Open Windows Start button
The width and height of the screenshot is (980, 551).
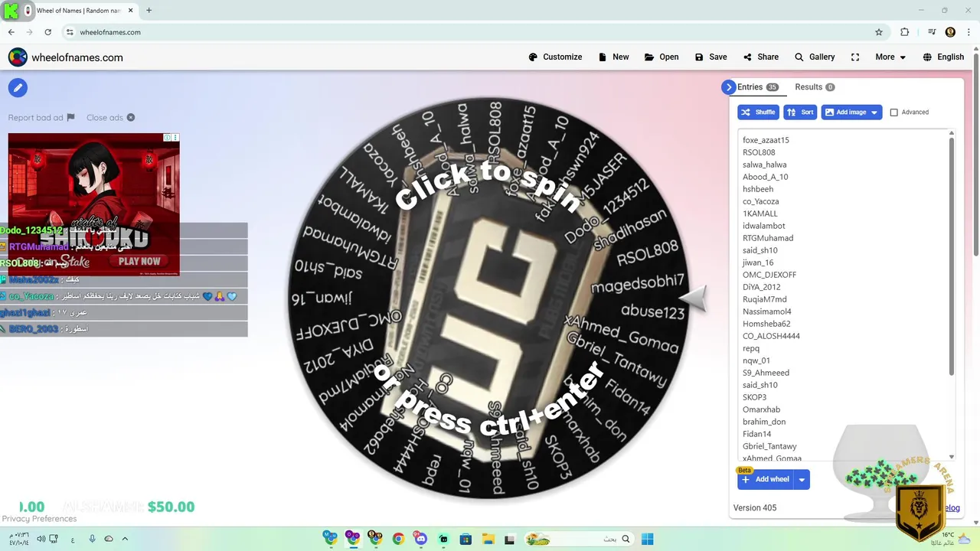[647, 539]
